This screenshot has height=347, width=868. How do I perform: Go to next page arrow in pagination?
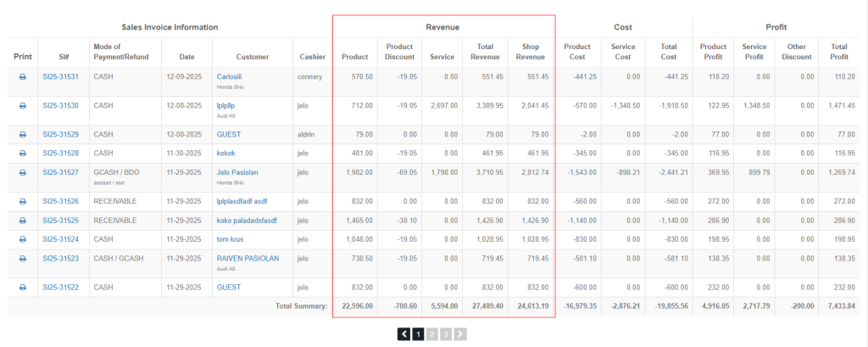(460, 334)
